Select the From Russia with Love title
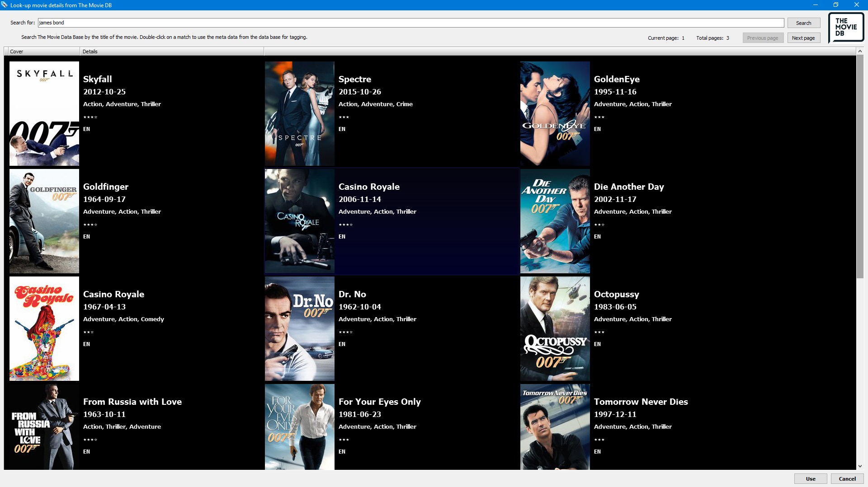868x487 pixels. point(132,402)
